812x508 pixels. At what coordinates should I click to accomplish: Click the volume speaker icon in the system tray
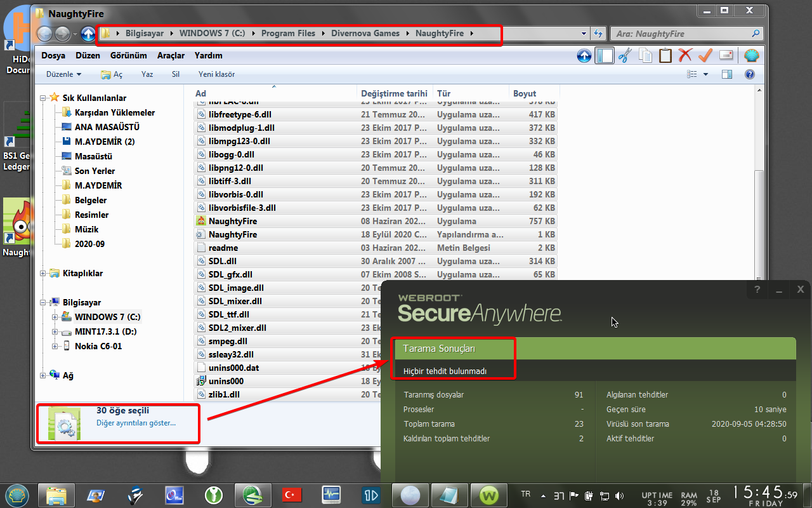tap(619, 495)
